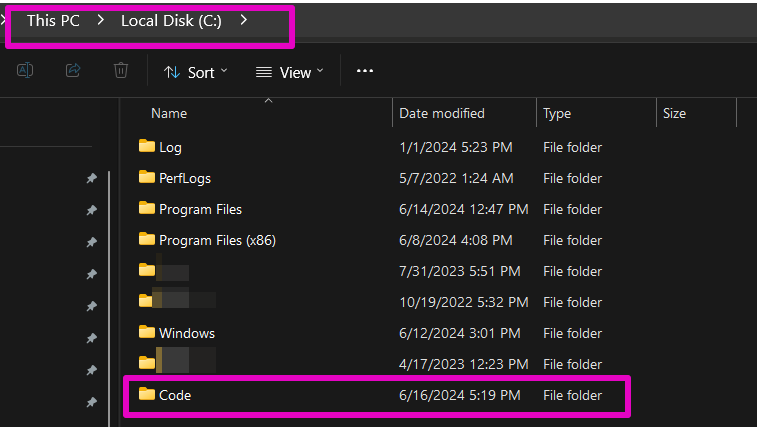Open the See more ellipsis menu
The image size is (757, 427).
[364, 71]
